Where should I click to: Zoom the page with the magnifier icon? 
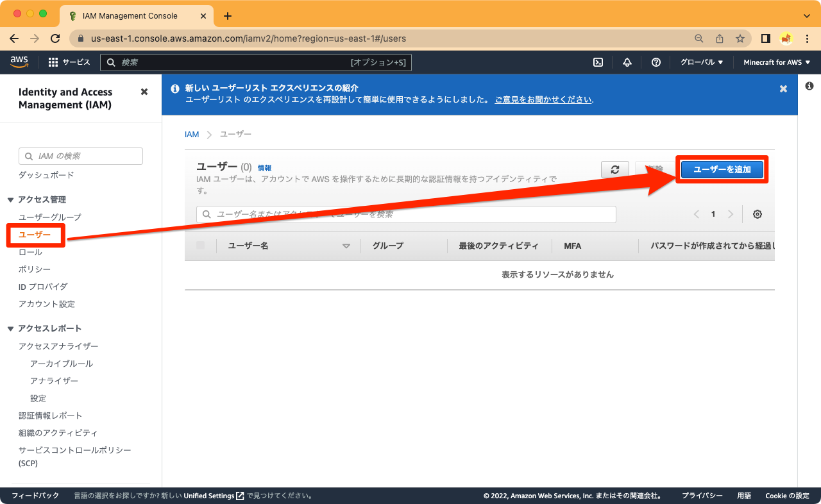click(x=698, y=38)
